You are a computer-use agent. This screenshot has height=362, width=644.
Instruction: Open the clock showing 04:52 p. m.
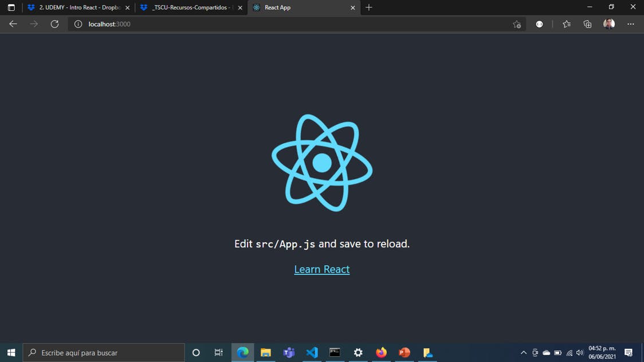coord(602,353)
